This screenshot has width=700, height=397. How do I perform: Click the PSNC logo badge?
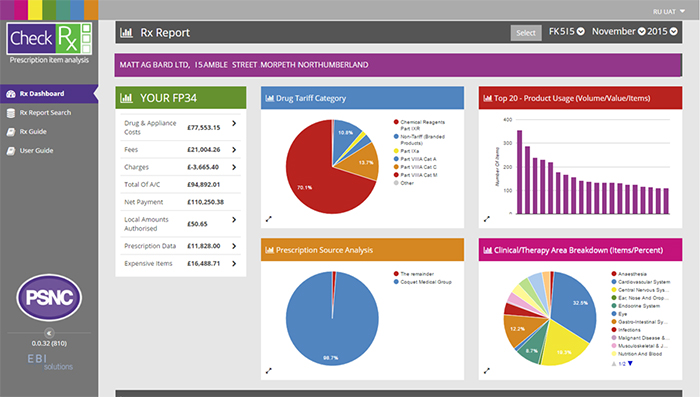tap(49, 297)
